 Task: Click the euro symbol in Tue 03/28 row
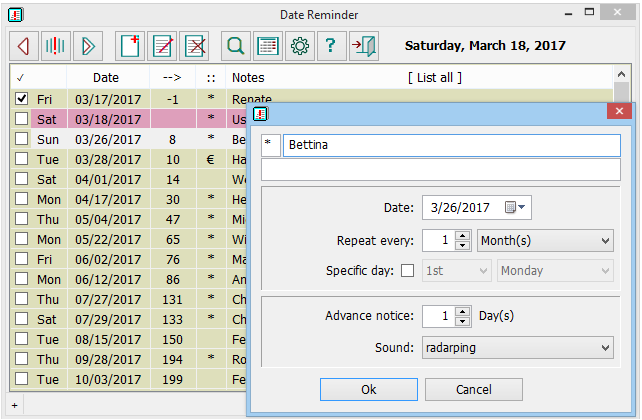[x=210, y=159]
